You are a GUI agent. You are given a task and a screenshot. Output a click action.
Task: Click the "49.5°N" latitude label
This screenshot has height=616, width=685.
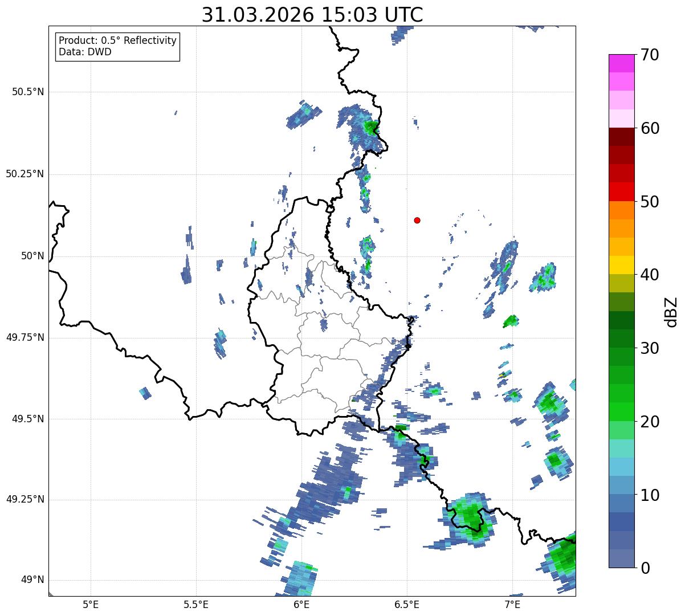coord(27,419)
